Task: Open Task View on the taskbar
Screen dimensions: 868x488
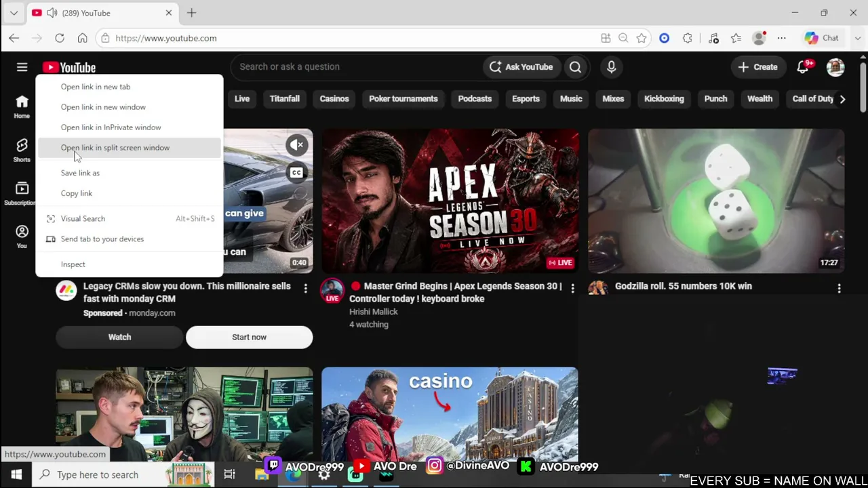Action: (x=229, y=474)
